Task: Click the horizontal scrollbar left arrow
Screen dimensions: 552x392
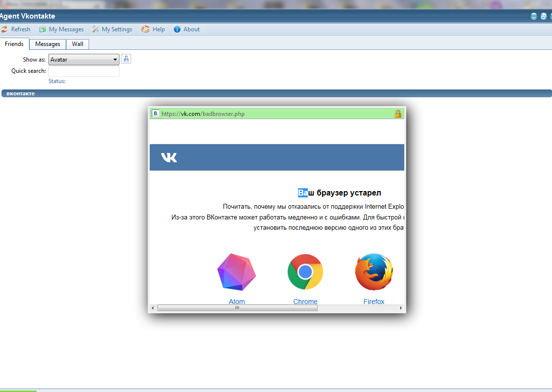Action: [153, 308]
